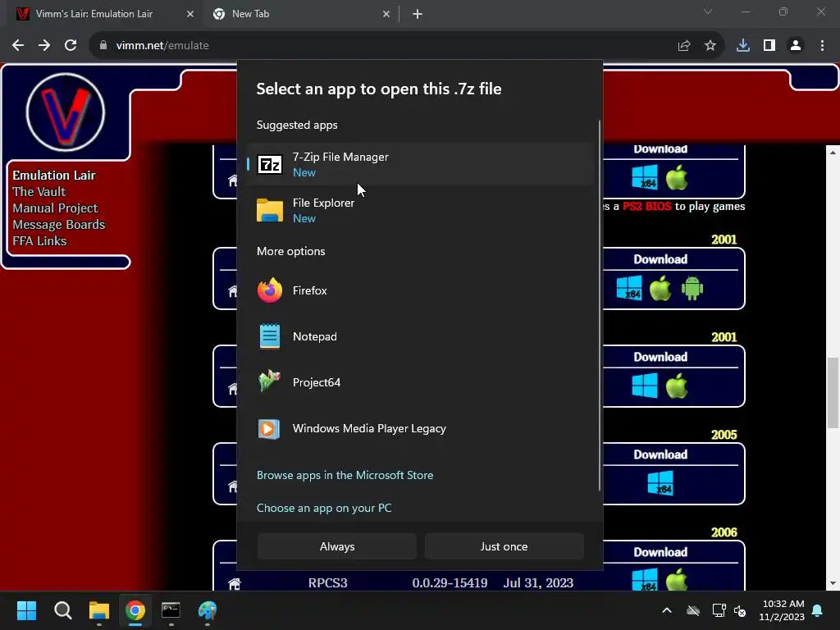Click the share page icon in address bar
This screenshot has height=630, width=840.
point(684,46)
